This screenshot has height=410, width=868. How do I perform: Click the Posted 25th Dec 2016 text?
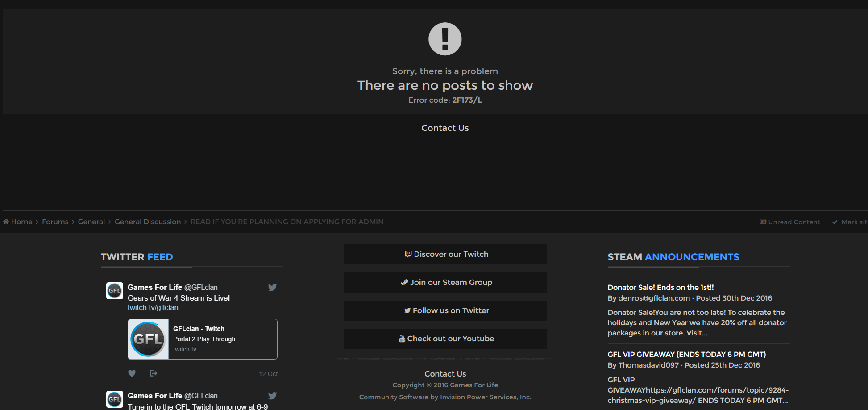pyautogui.click(x=722, y=365)
